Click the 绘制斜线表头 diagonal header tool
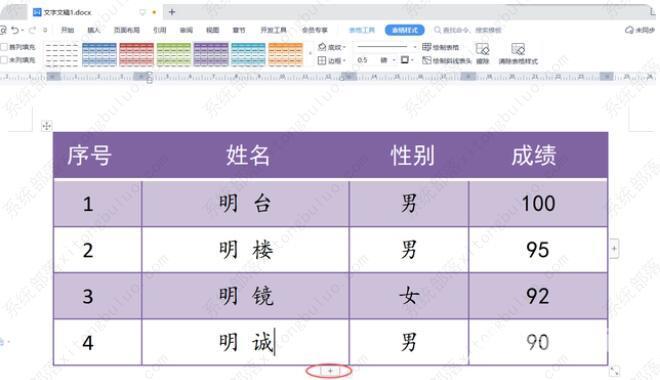660x380 pixels. pyautogui.click(x=447, y=61)
